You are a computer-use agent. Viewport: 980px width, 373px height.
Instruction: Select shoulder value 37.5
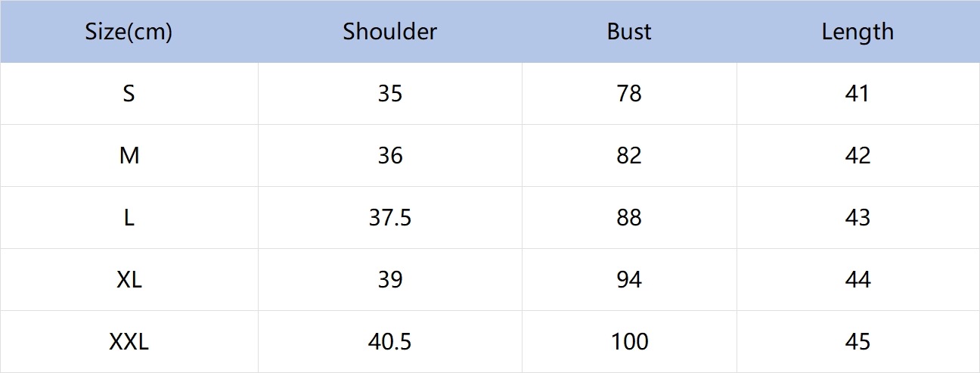coord(390,218)
